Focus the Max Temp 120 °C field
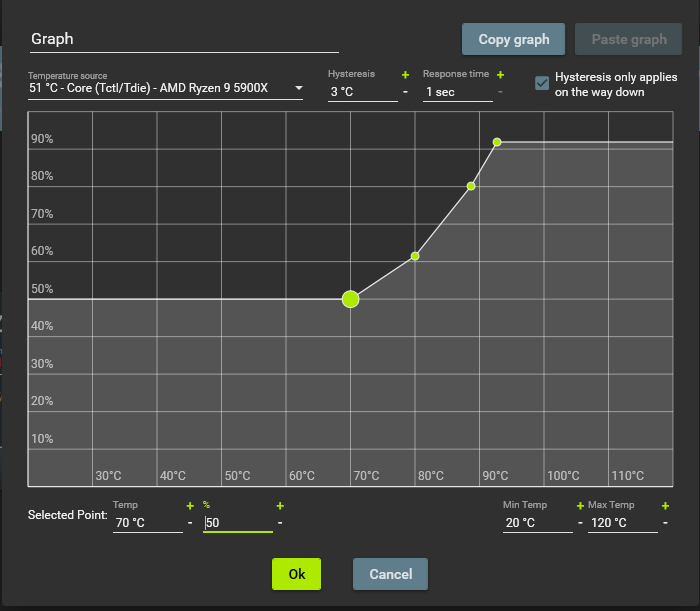Image resolution: width=700 pixels, height=611 pixels. [x=623, y=523]
